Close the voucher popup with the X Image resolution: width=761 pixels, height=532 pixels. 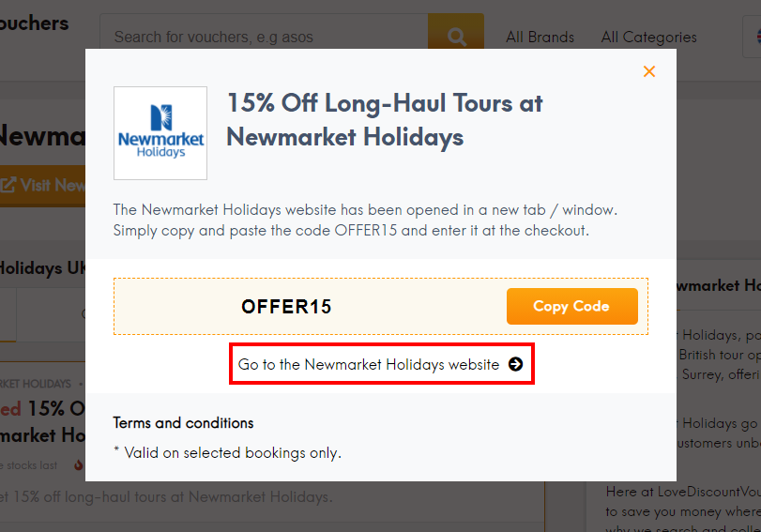pos(648,71)
